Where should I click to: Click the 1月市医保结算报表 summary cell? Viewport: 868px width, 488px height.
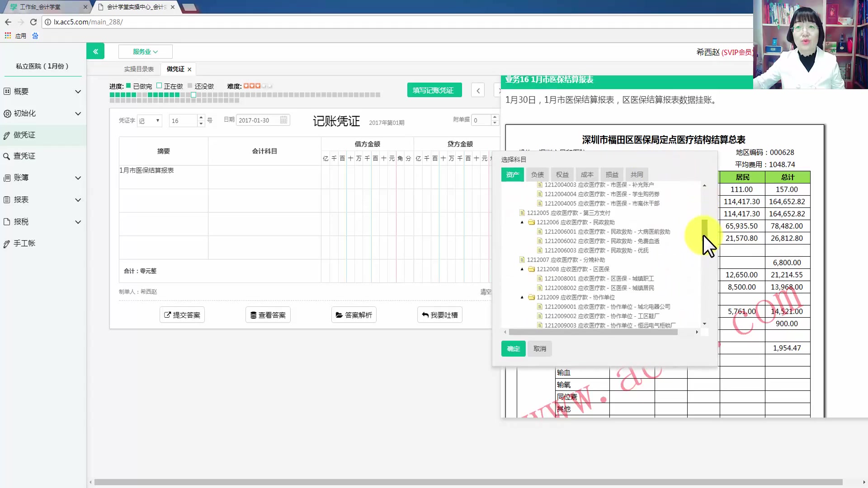(x=163, y=177)
